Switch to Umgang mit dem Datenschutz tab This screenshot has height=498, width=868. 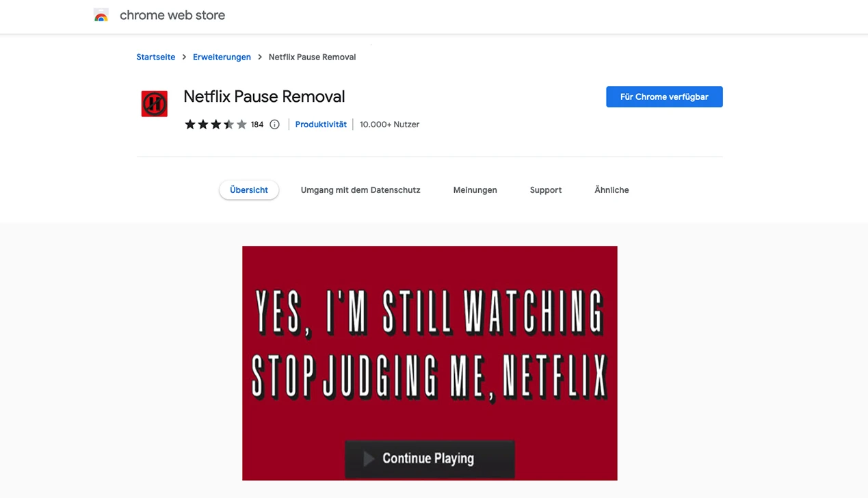tap(360, 190)
